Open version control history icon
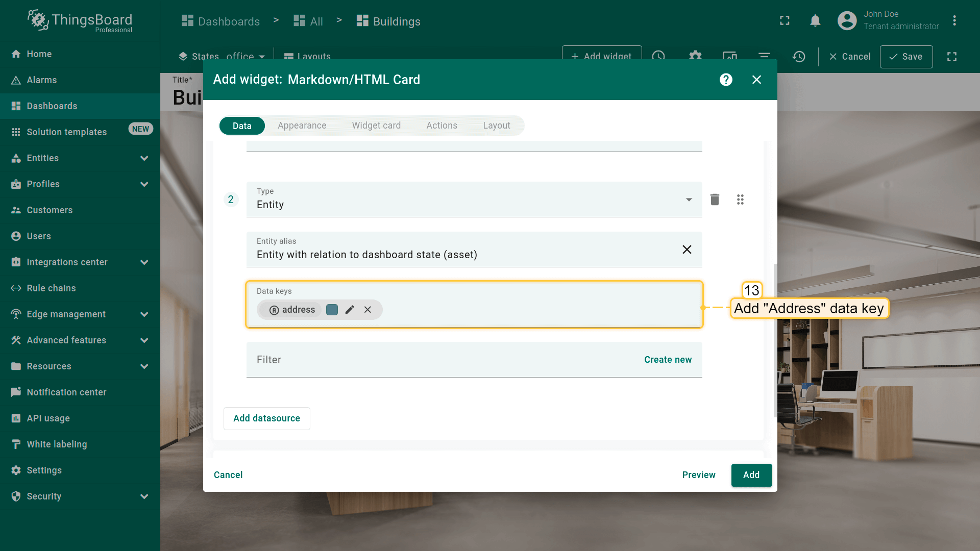 pyautogui.click(x=799, y=57)
